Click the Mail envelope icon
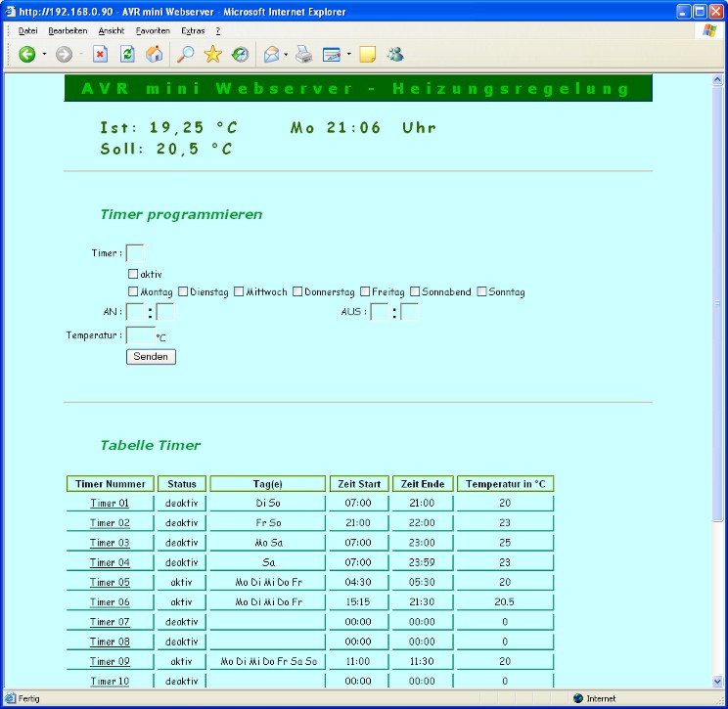728x709 pixels. coord(272,55)
